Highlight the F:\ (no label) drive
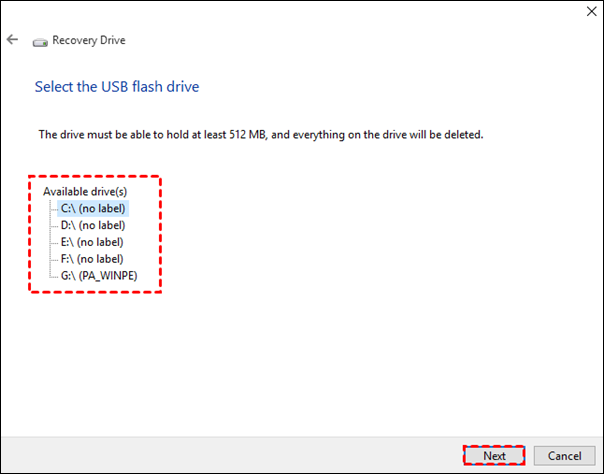 [x=94, y=258]
